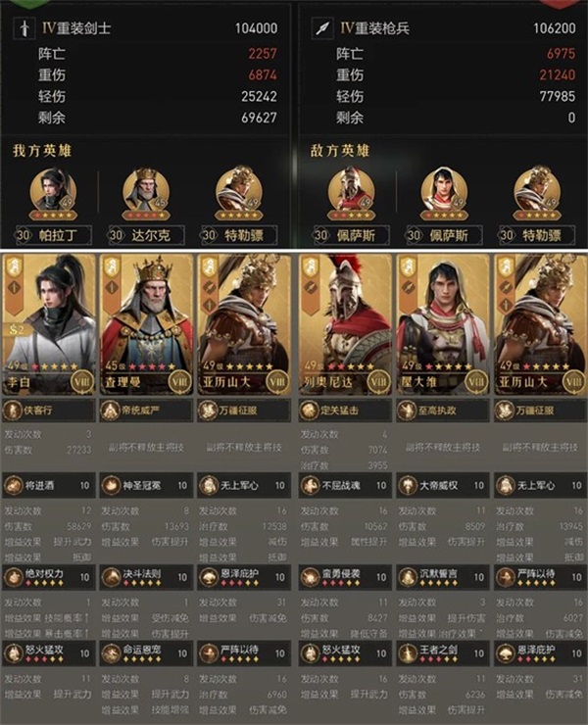The height and width of the screenshot is (725, 588).
Task: Click the 定关猛击 skill icon
Action: pos(308,411)
